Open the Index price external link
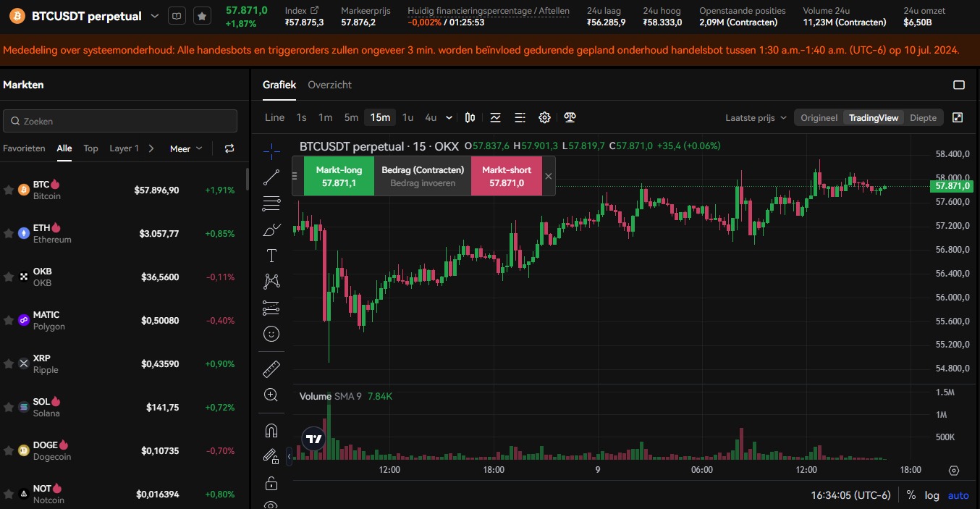Image resolution: width=980 pixels, height=509 pixels. pyautogui.click(x=314, y=11)
